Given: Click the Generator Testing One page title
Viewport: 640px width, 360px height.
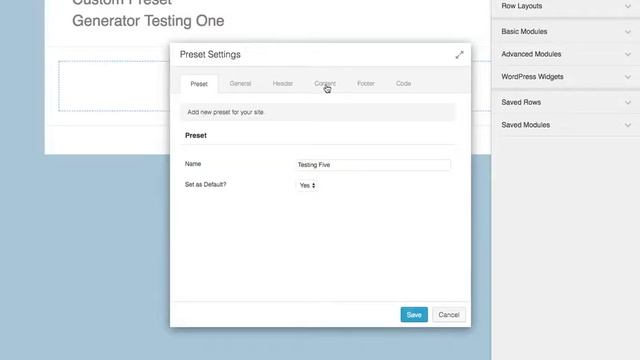Looking at the screenshot, I should [x=148, y=21].
